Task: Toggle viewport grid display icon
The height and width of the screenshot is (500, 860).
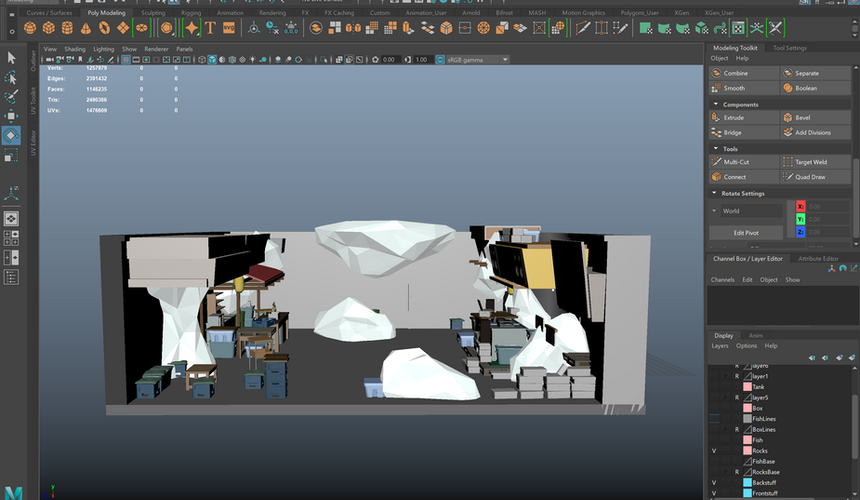Action: coord(126,59)
